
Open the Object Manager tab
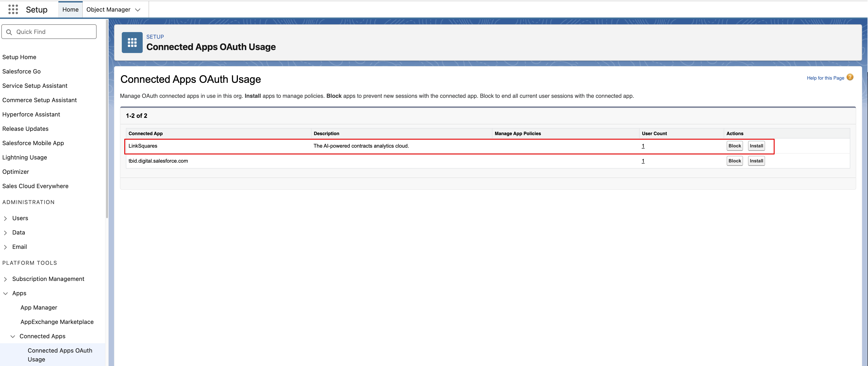pyautogui.click(x=108, y=10)
